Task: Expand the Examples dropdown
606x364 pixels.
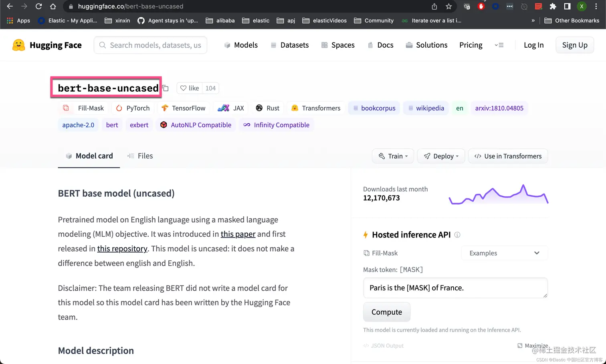Action: (505, 253)
